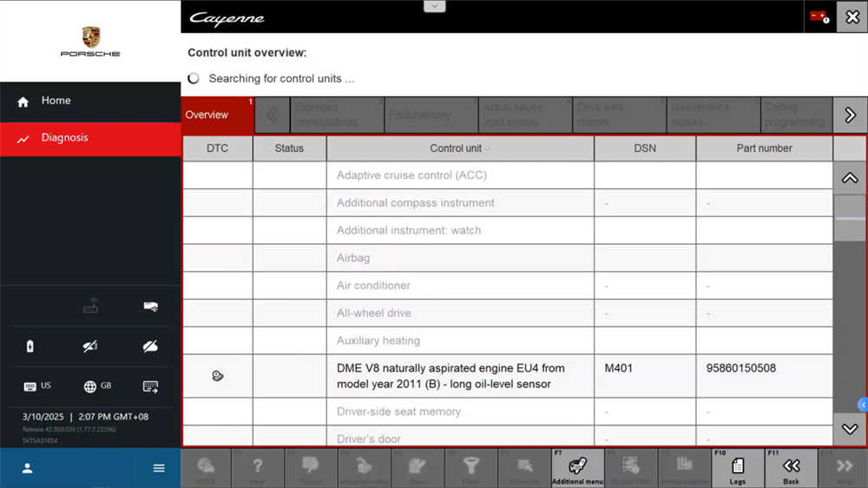The image size is (868, 488).
Task: Open the on-screen keyboard icon
Action: (150, 386)
